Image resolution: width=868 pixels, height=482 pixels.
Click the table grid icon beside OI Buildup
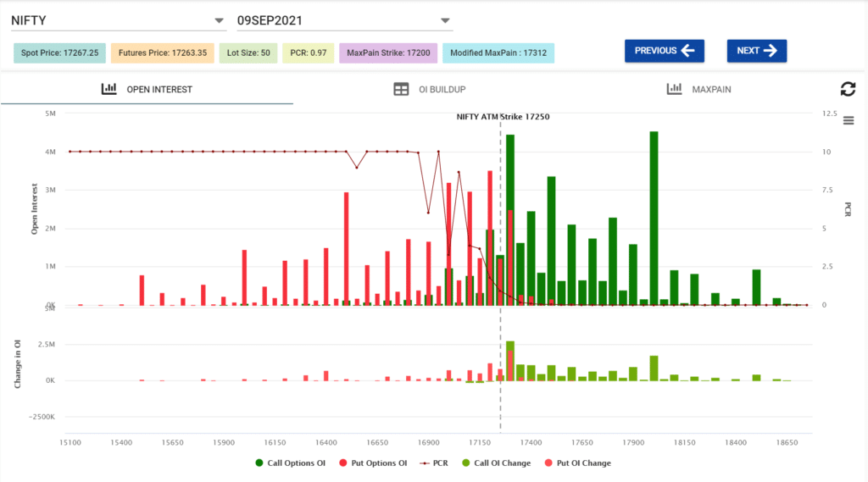pyautogui.click(x=402, y=89)
